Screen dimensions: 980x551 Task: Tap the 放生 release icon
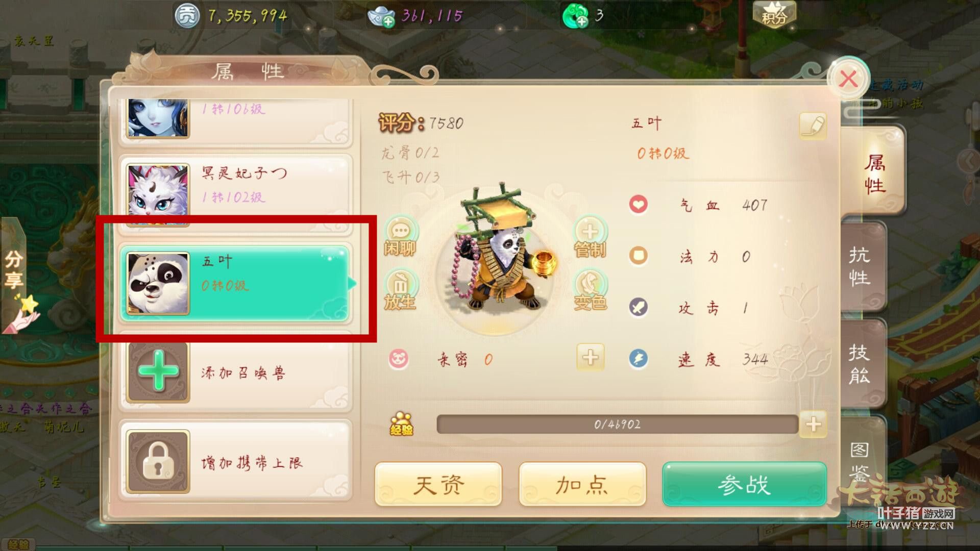(x=401, y=290)
